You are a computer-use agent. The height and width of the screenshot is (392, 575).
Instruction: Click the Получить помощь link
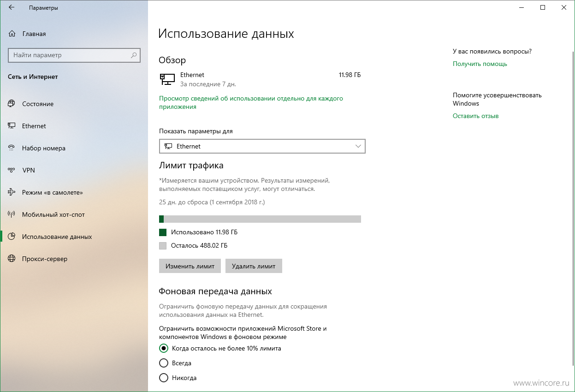[480, 64]
